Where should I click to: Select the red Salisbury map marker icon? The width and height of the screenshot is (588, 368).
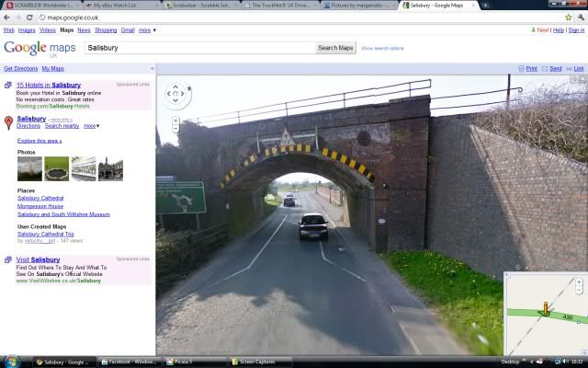(8, 122)
